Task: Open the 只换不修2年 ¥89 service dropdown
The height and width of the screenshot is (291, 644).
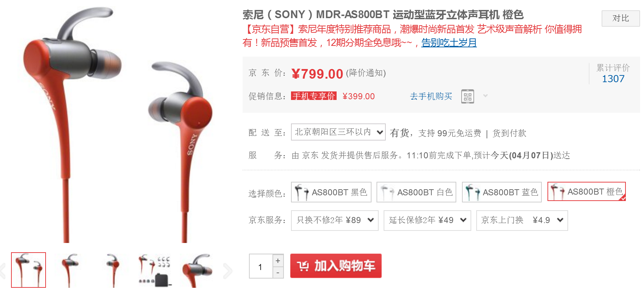Action: click(335, 221)
